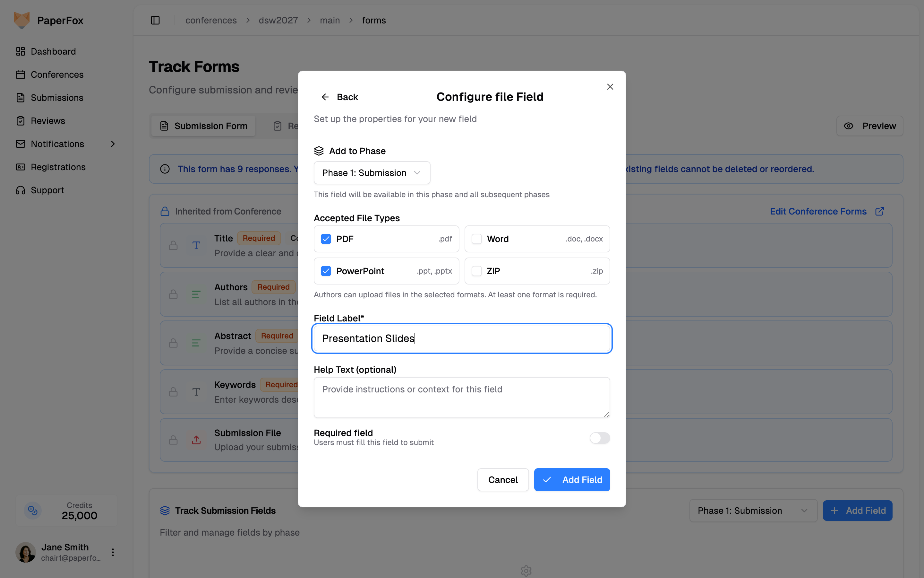Click the text type icon on the Keywords row
Viewport: 924px width, 578px height.
click(x=196, y=392)
